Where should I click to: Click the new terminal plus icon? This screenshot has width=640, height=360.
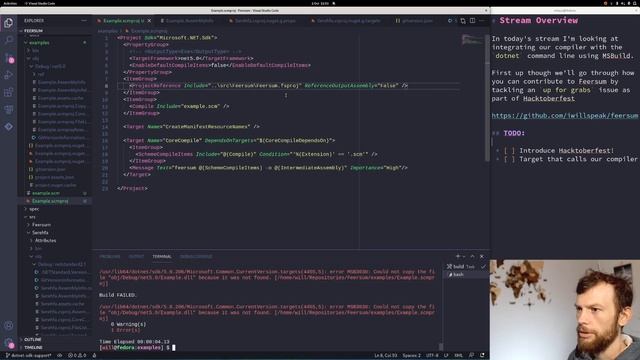point(458,256)
